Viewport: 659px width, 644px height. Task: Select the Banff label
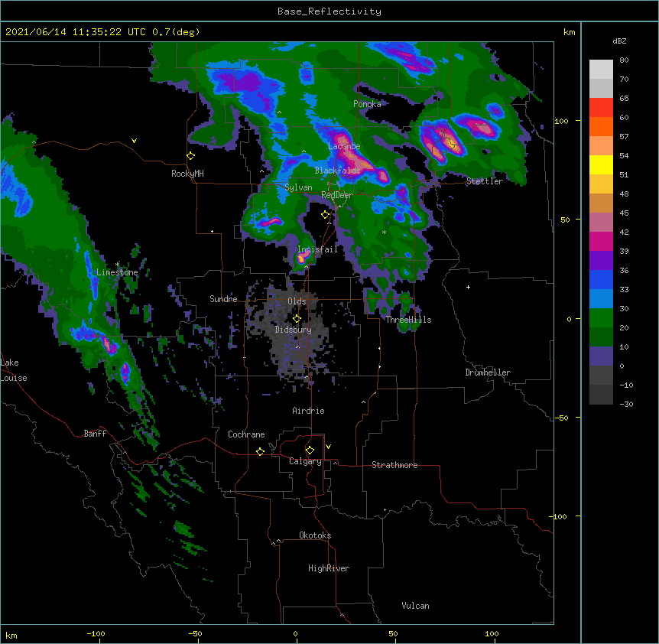tap(95, 434)
